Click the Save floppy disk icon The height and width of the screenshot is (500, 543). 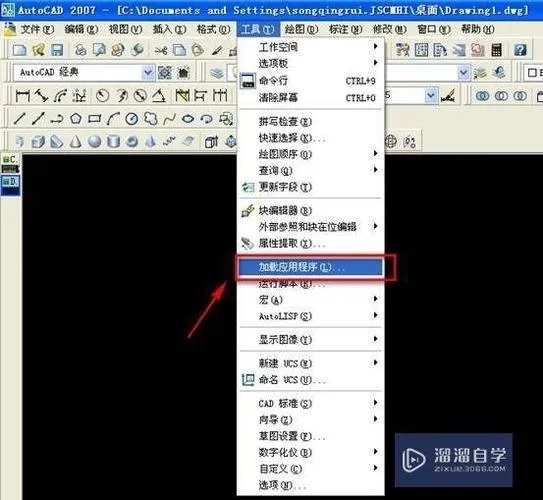coord(57,50)
